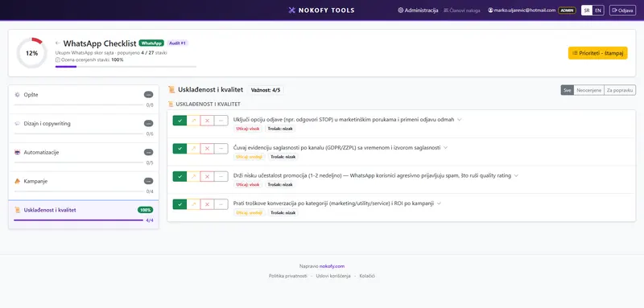Click Prioriteti - štampaj button
The image size is (644, 308).
597,53
